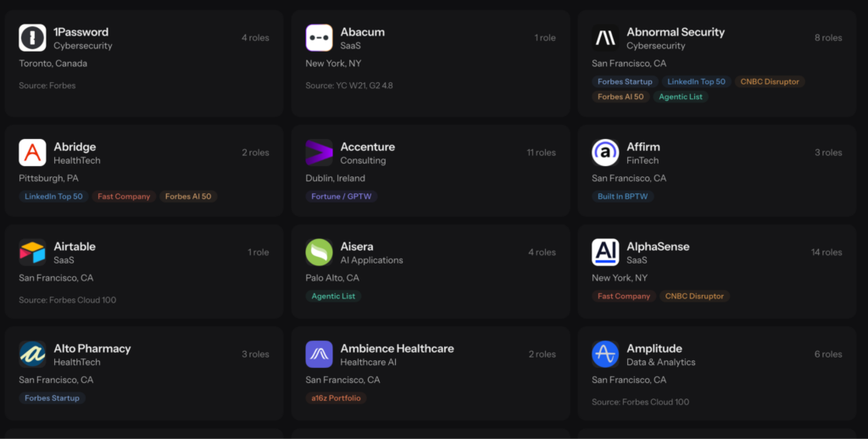The image size is (868, 439).
Task: Click Agentic List tag on Aisera
Action: 333,296
